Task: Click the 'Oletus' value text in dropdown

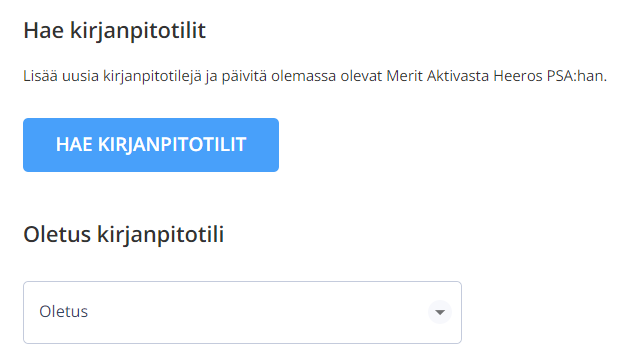Action: pos(64,312)
